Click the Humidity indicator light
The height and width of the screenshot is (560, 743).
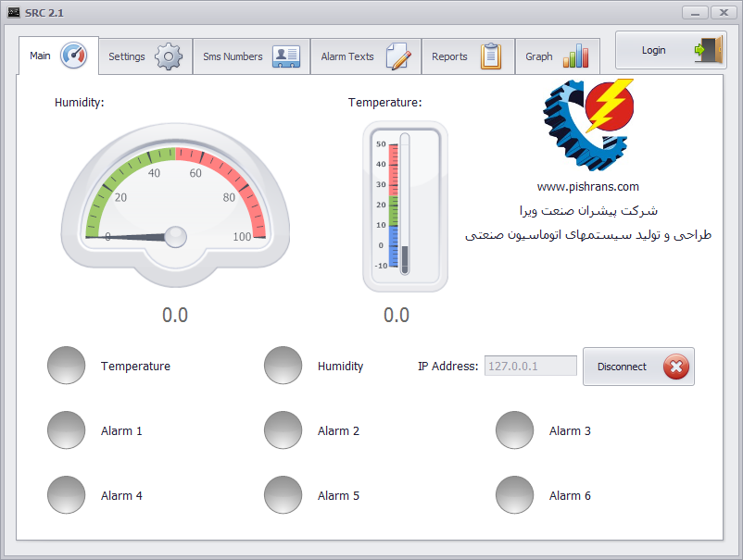click(283, 365)
